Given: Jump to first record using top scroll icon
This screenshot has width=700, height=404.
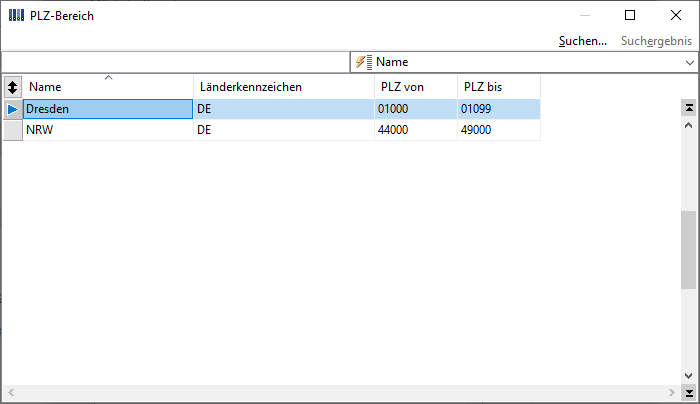Looking at the screenshot, I should [689, 108].
